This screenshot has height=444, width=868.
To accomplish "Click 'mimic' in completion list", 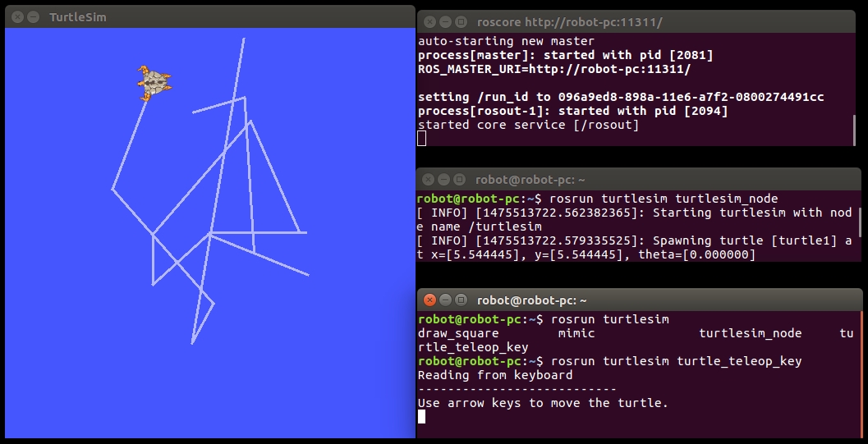I will tap(576, 333).
